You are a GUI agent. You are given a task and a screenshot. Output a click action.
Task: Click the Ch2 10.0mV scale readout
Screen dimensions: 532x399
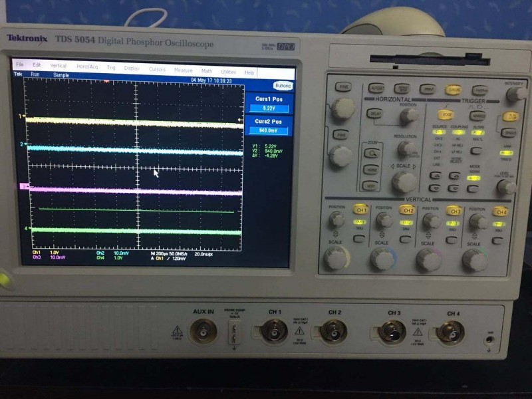click(112, 253)
